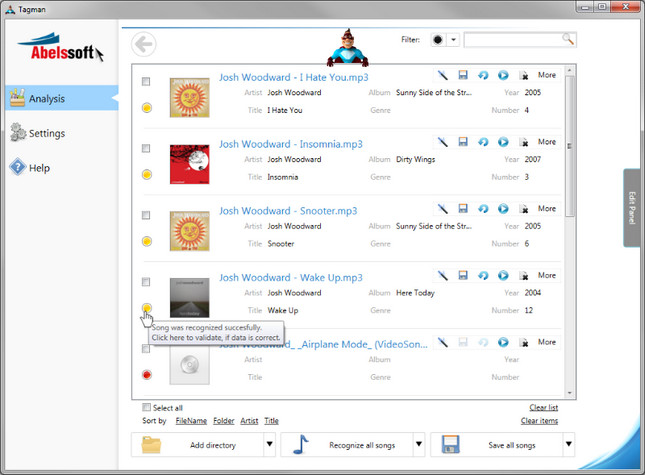Click the red status indicator for Airplane Mode
The height and width of the screenshot is (475, 645).
click(x=147, y=374)
